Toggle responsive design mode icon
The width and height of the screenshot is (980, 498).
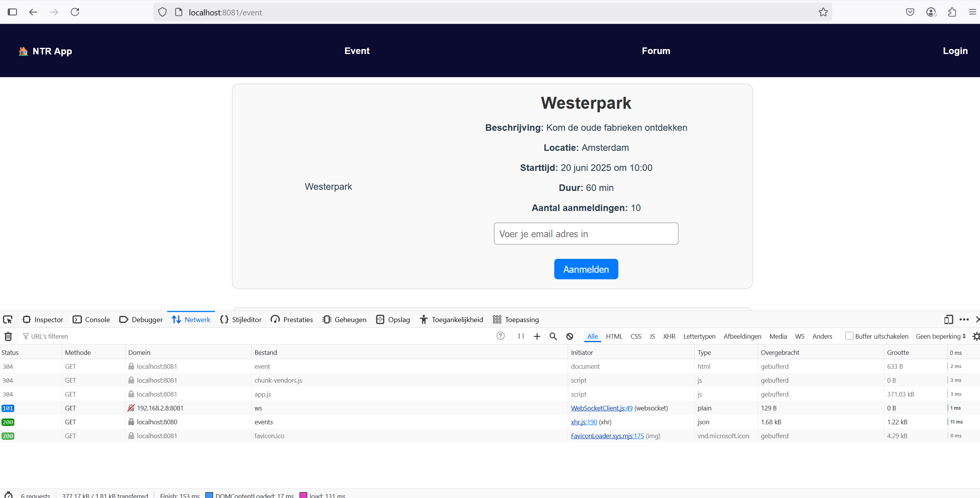pyautogui.click(x=948, y=319)
